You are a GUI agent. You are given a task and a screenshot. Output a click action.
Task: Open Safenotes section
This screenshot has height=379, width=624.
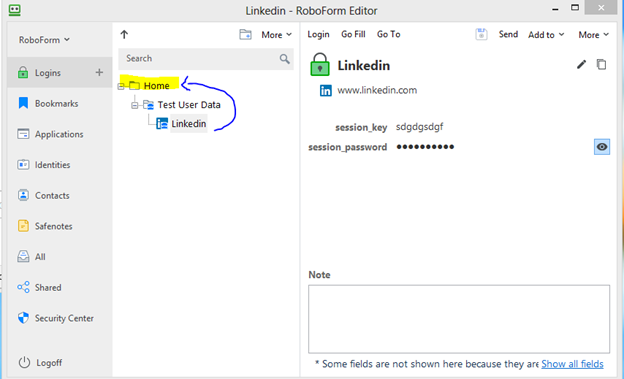[x=53, y=226]
